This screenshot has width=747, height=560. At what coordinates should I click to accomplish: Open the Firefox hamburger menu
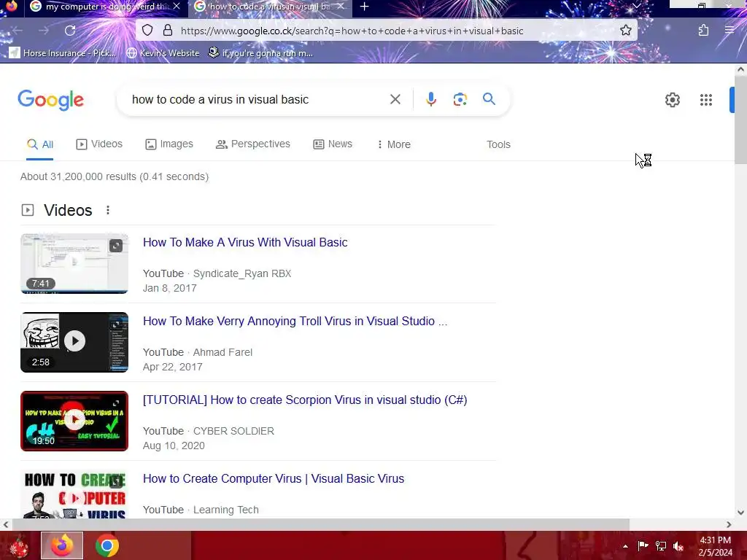(729, 31)
